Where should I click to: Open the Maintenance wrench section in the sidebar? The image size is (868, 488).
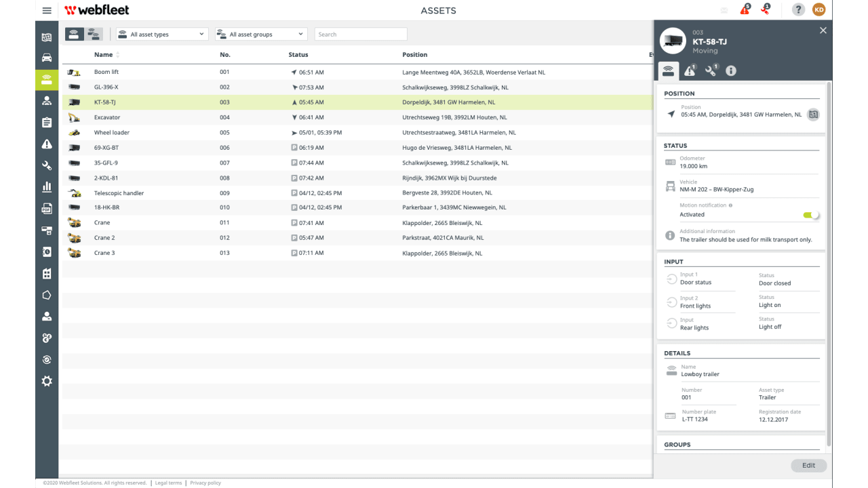coord(47,165)
